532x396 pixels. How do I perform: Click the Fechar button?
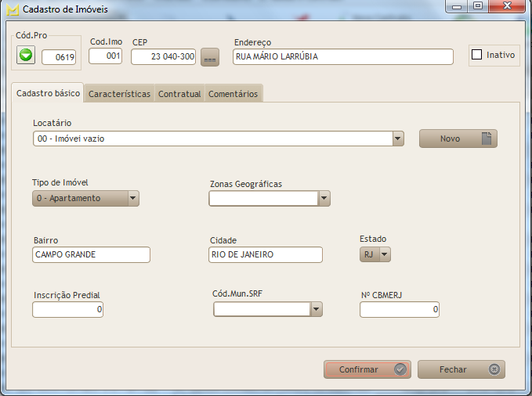coord(461,369)
